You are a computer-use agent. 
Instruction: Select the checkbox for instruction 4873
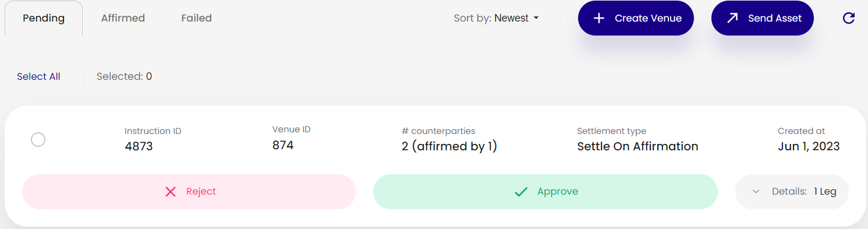(38, 140)
